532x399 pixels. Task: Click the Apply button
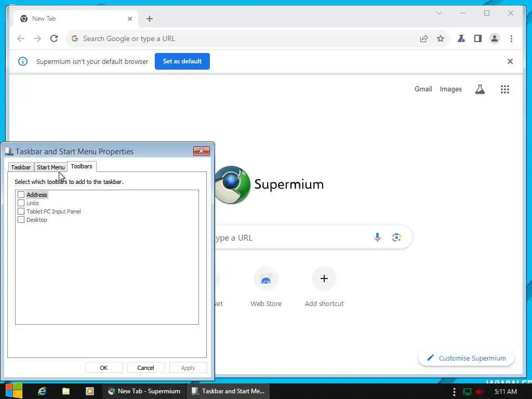188,368
